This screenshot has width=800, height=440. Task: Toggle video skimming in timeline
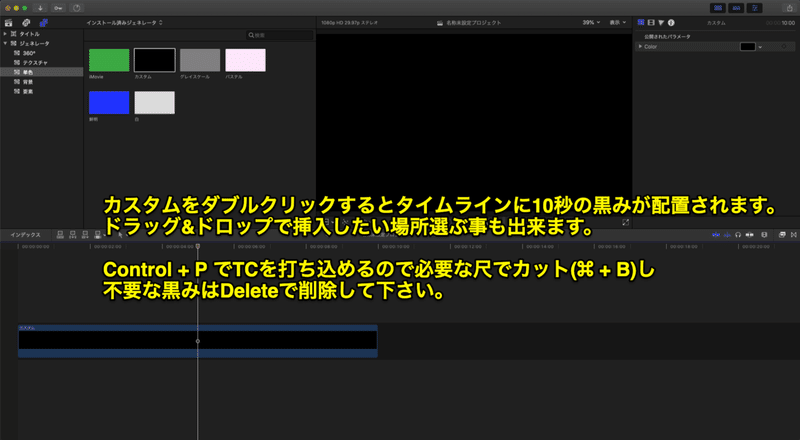(716, 235)
